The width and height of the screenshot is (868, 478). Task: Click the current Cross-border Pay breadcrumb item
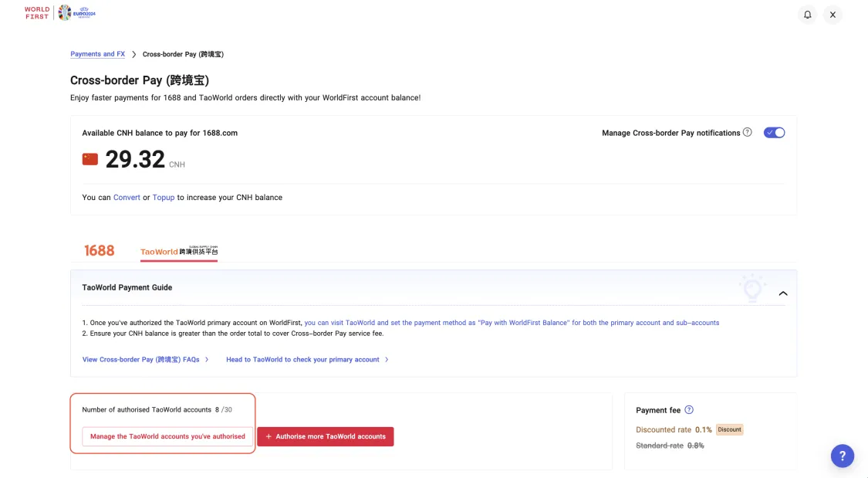[183, 54]
